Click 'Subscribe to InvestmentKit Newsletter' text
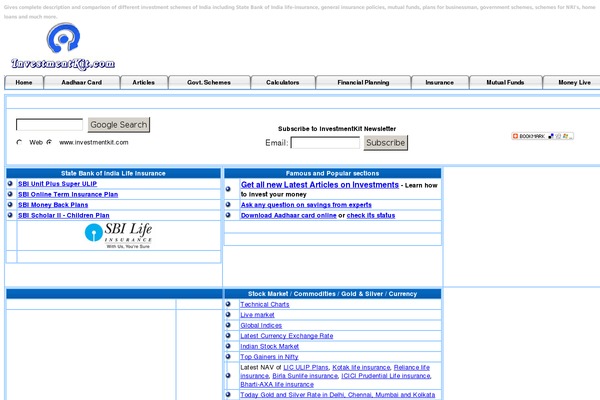 [x=337, y=129]
